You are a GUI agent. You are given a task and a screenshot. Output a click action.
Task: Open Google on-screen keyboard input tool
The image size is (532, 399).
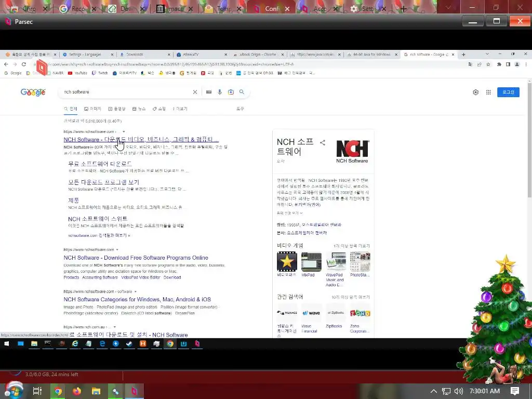click(209, 92)
